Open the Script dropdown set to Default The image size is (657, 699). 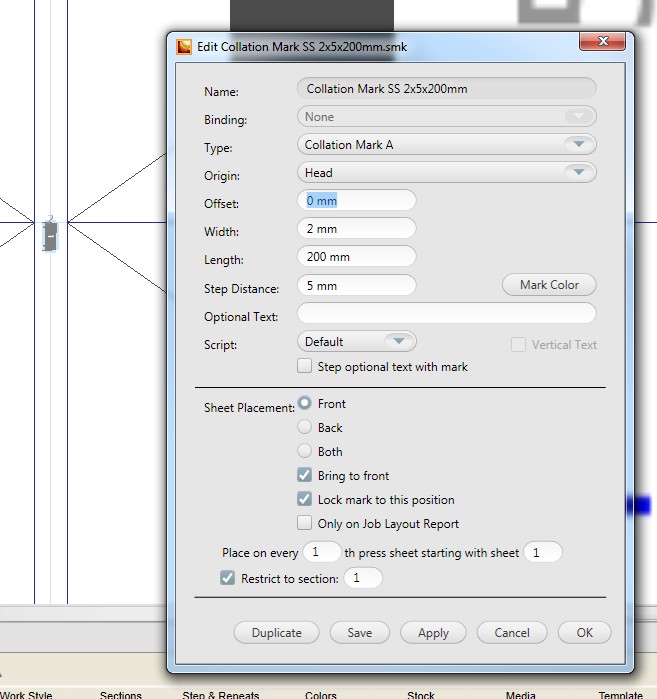tap(357, 341)
